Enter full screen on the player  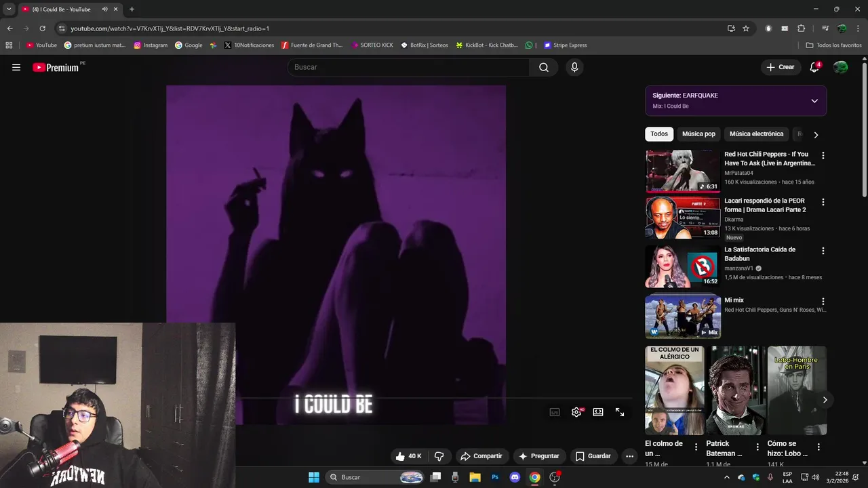coord(620,412)
